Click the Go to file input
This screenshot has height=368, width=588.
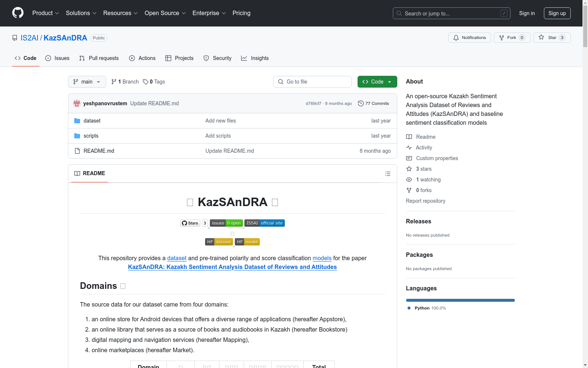pyautogui.click(x=312, y=82)
